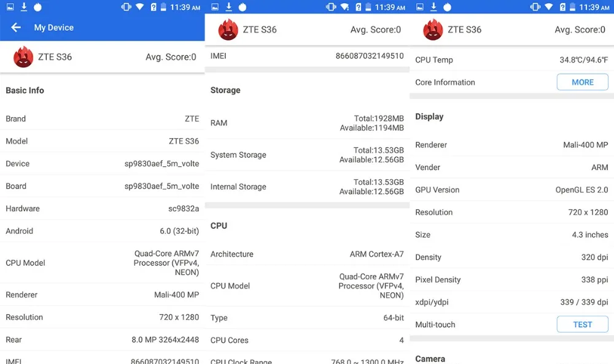Tap the Board value sp9830aef_5m_volte
This screenshot has width=614, height=364.
(161, 187)
